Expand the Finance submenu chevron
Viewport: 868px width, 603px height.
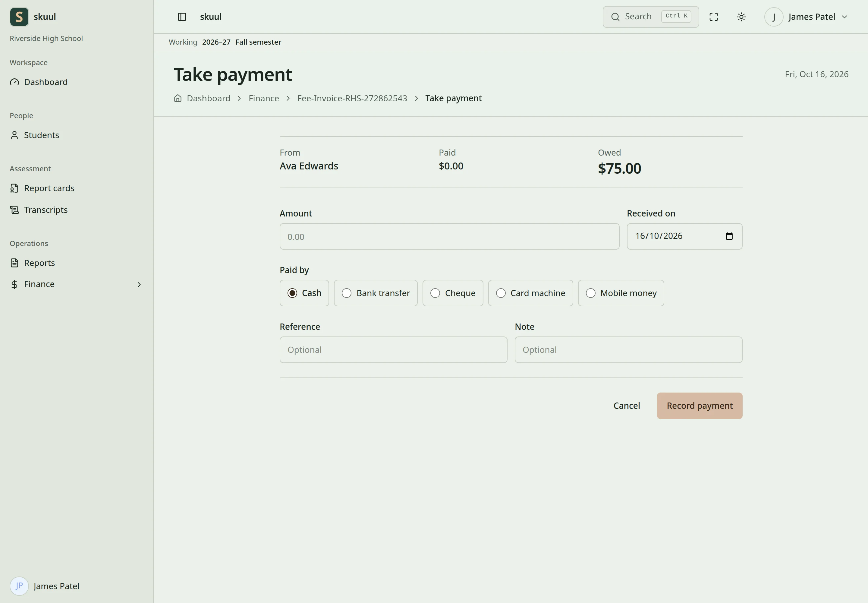coord(139,285)
